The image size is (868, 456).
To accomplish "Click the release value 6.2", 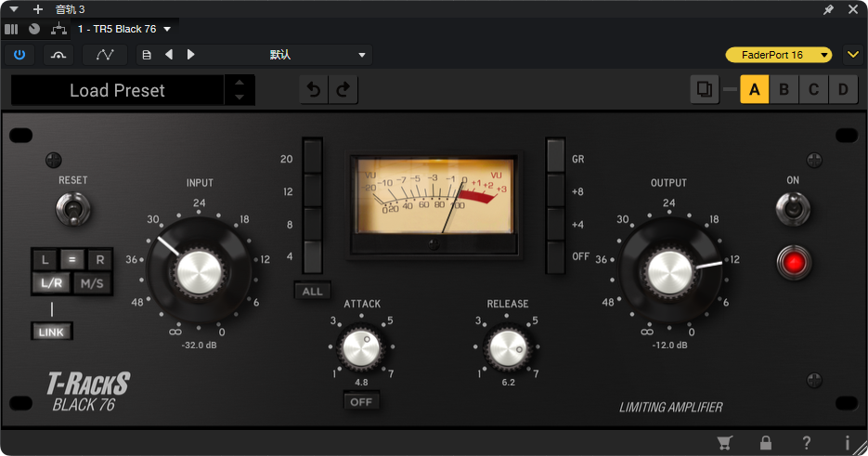I will [508, 383].
